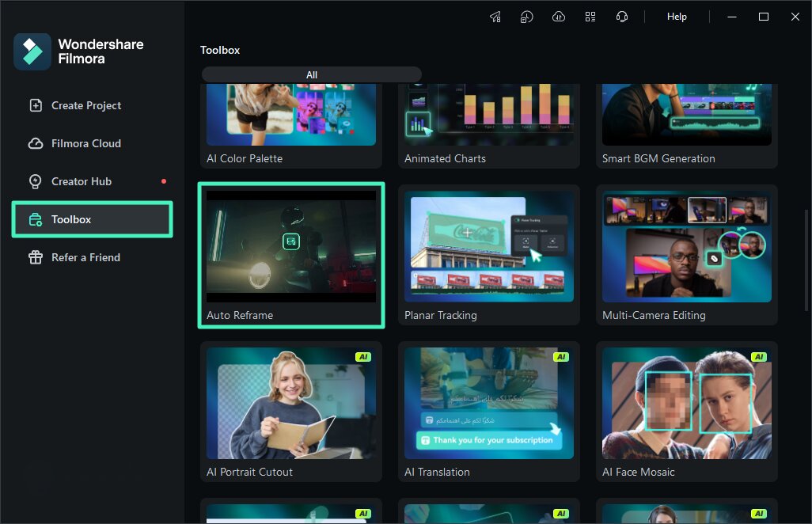Click the paper plane icon in title bar

[495, 17]
